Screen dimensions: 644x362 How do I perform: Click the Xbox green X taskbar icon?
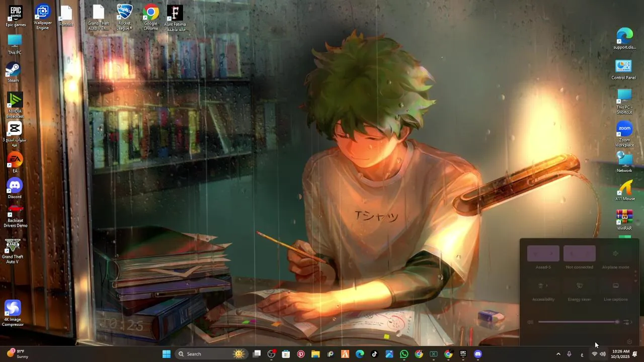[433, 354]
